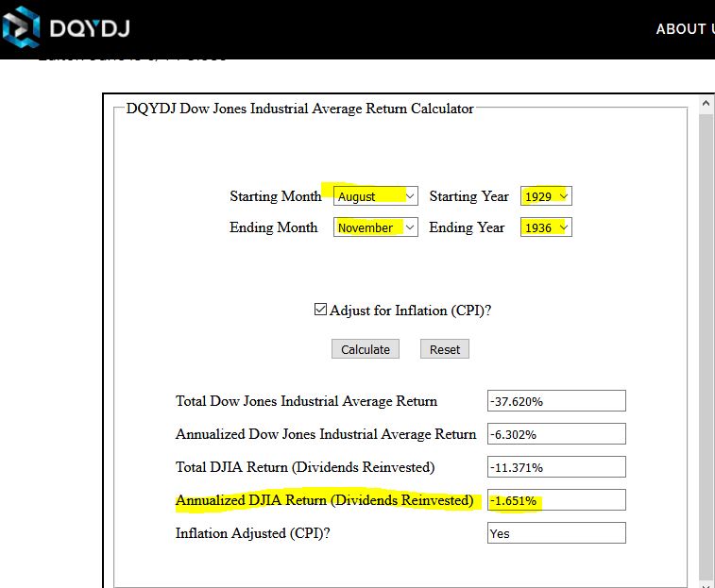
Task: Click the 'Annualized Dow Jones Industrial Average Return' label
Action: point(326,434)
